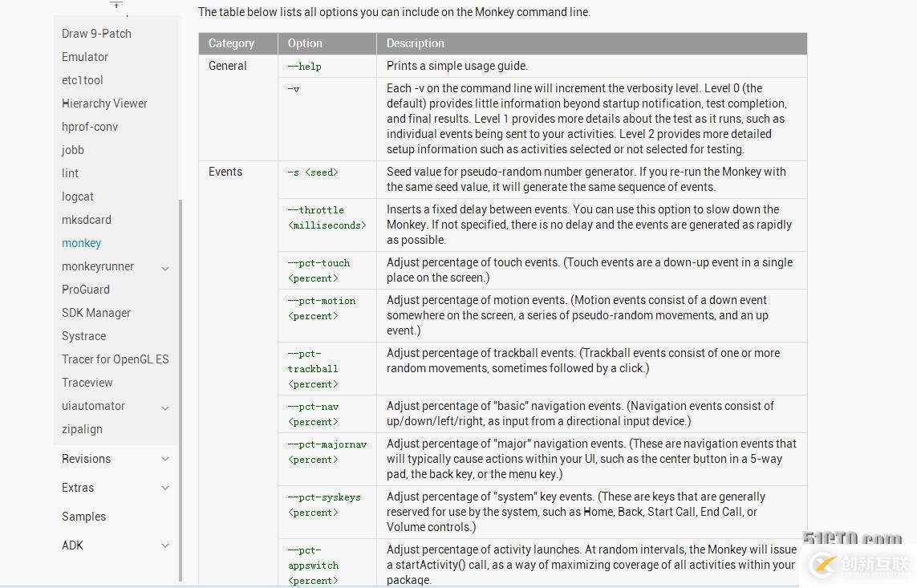Expand uiautomator chevron
The height and width of the screenshot is (588, 917).
(165, 408)
